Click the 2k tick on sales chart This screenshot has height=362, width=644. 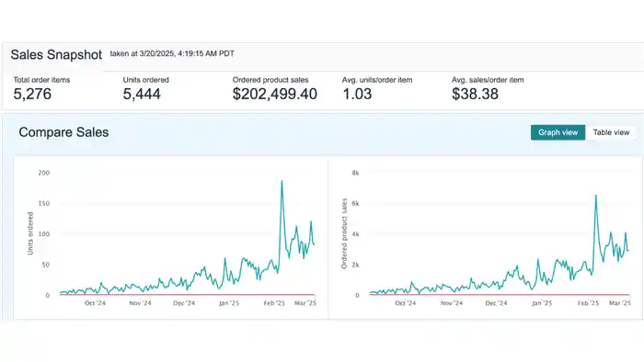click(x=355, y=265)
